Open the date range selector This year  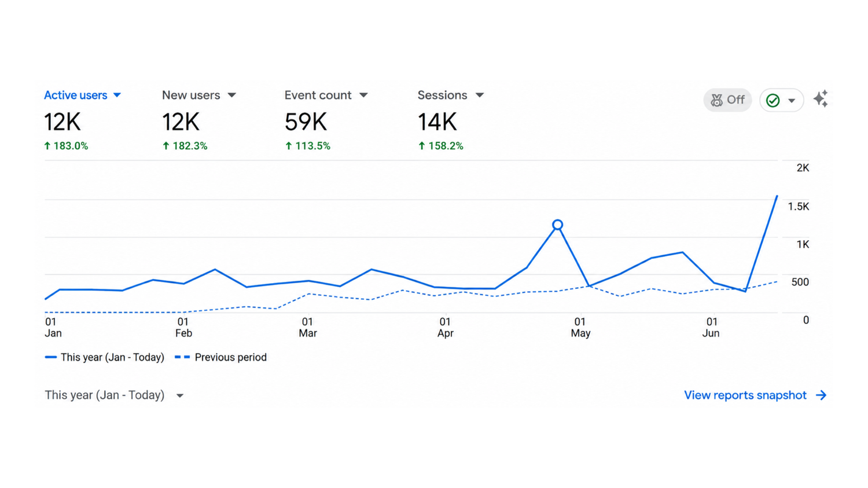coord(114,395)
